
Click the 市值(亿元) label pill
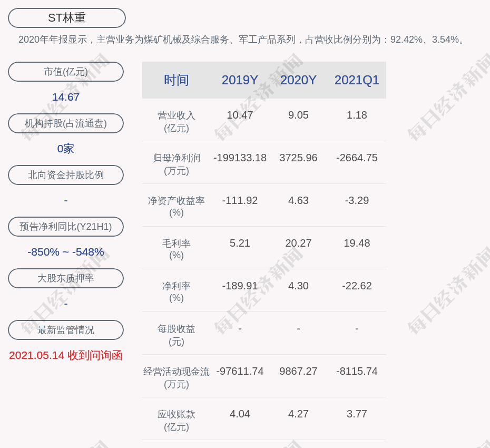tap(66, 72)
